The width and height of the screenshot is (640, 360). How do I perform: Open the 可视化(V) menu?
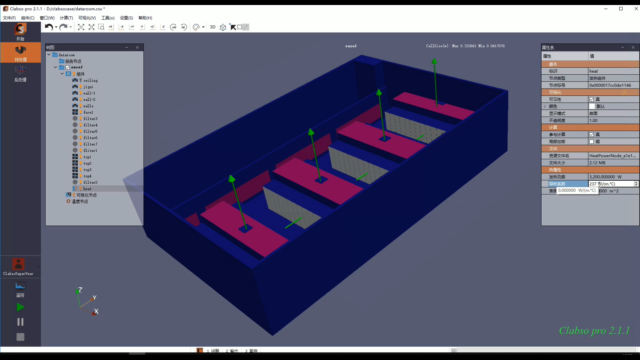(87, 18)
